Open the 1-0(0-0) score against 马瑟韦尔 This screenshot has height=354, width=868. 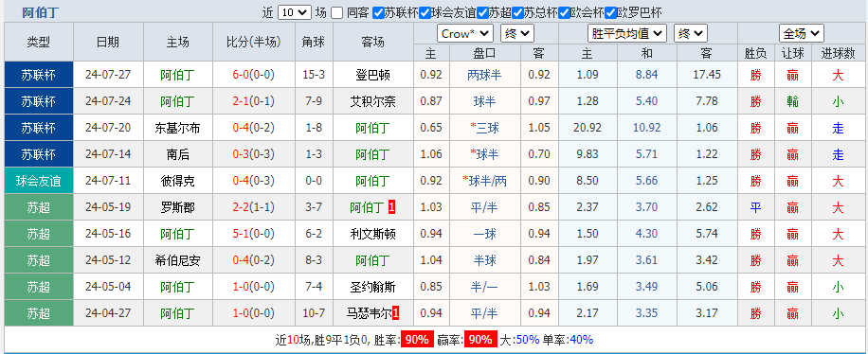click(254, 313)
